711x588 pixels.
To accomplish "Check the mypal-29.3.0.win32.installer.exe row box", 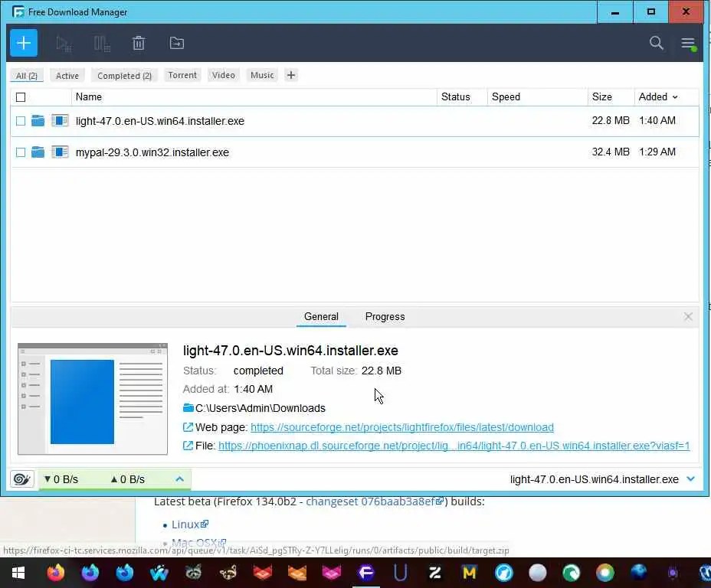I will [21, 152].
